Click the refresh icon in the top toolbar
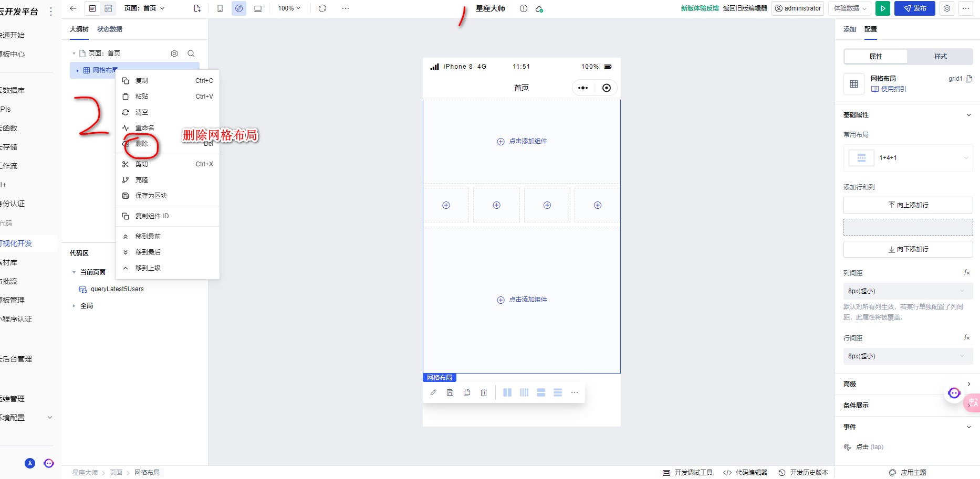The height and width of the screenshot is (479, 980). pos(322,8)
